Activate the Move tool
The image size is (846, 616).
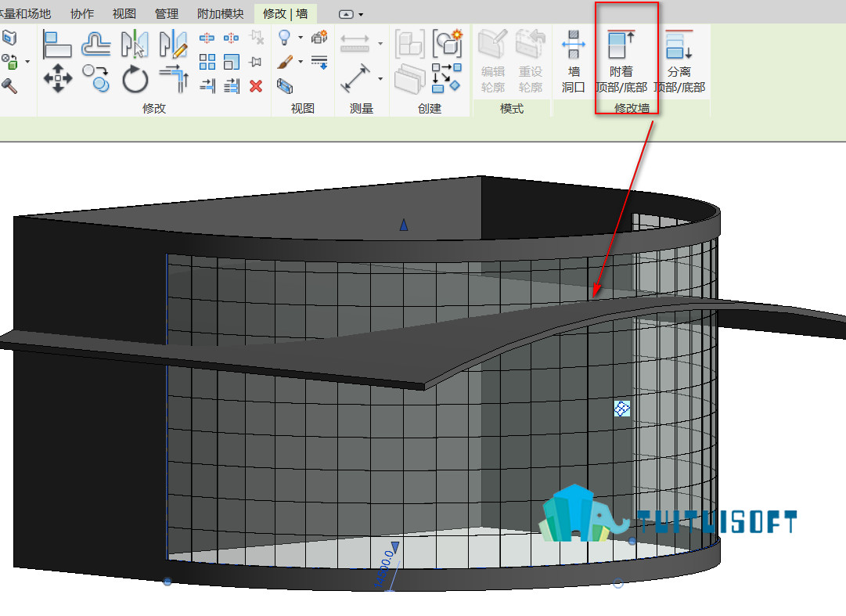58,78
